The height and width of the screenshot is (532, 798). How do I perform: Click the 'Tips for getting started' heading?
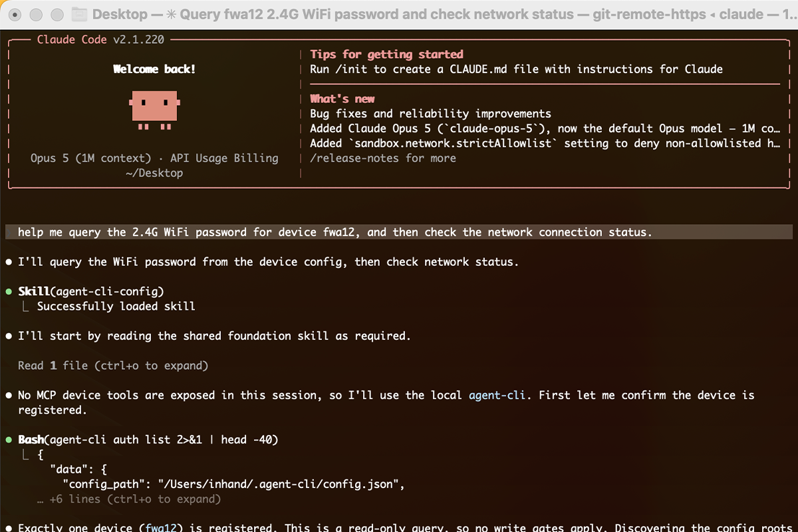[x=387, y=55]
